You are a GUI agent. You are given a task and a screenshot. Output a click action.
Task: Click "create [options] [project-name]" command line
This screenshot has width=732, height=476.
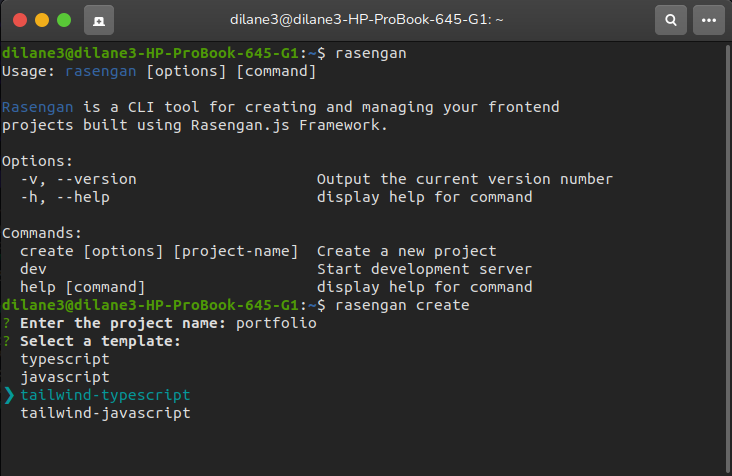159,251
